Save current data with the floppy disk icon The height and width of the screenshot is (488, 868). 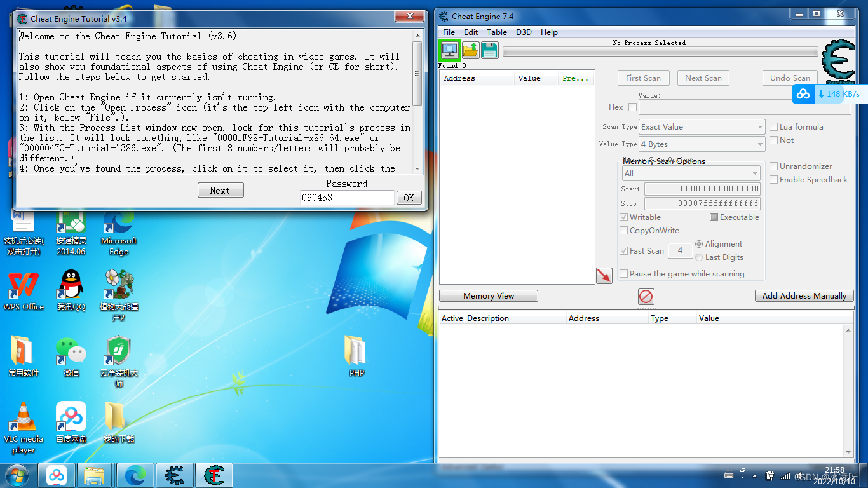(x=490, y=50)
